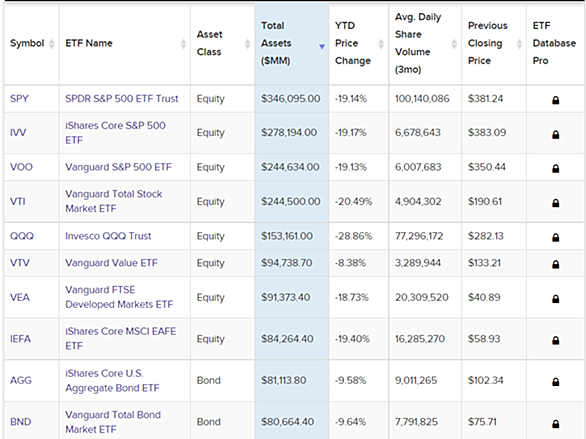Screen dimensions: 586x439
Task: Open iShares Core S&P 500 ETF link
Action: pos(115,133)
